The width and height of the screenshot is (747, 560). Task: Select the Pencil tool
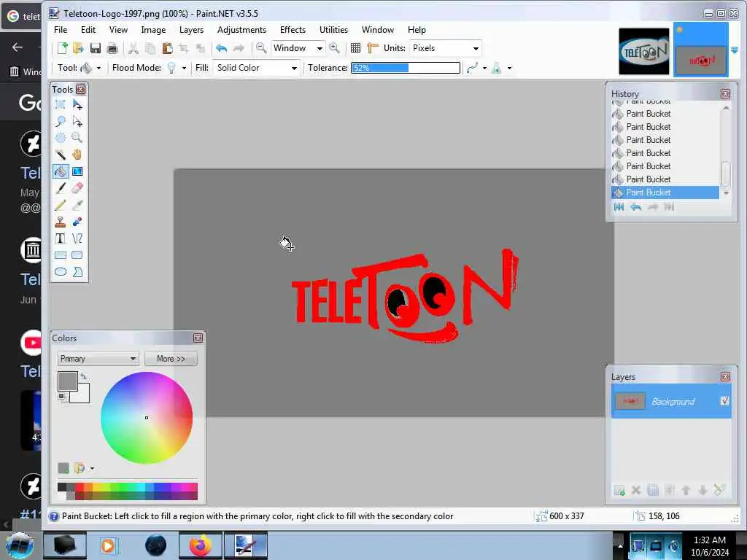coord(61,205)
